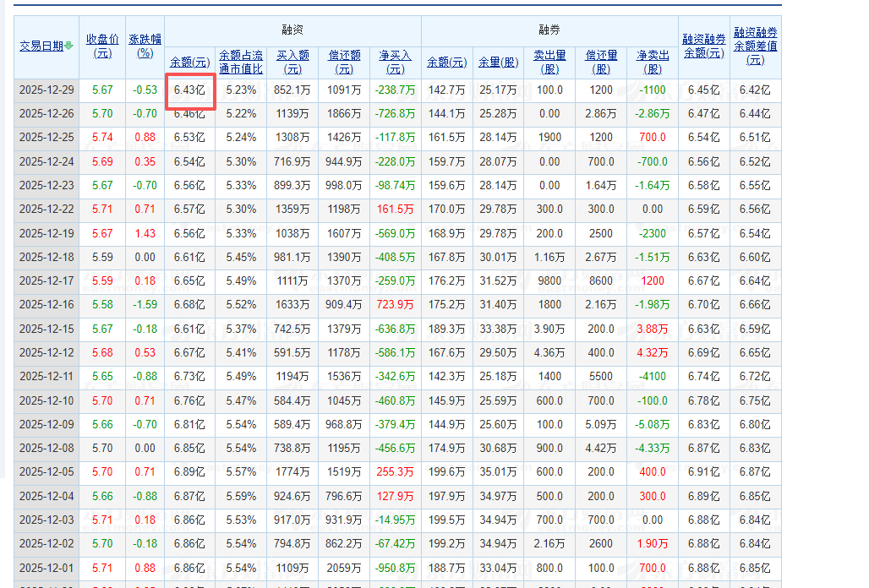
Task: Click 余额(元) header under 融券
Action: [446, 63]
